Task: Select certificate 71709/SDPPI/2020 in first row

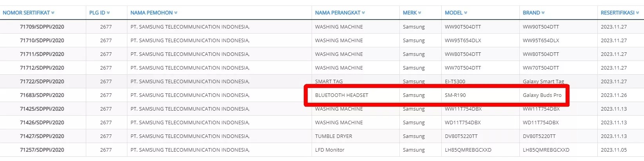Action: [42, 27]
